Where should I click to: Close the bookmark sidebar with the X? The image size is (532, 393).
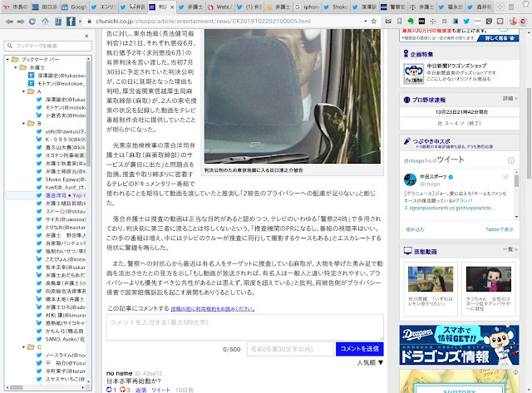tap(86, 36)
